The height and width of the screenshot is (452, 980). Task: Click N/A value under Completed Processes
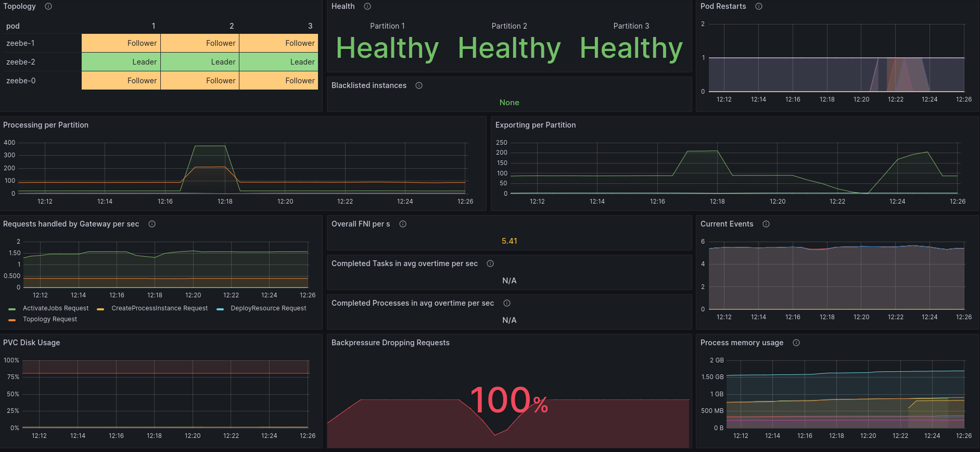[x=509, y=320]
